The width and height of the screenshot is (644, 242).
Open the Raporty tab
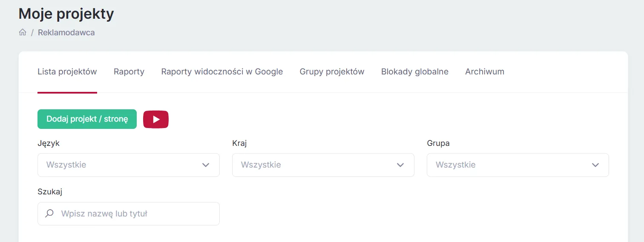click(x=129, y=72)
